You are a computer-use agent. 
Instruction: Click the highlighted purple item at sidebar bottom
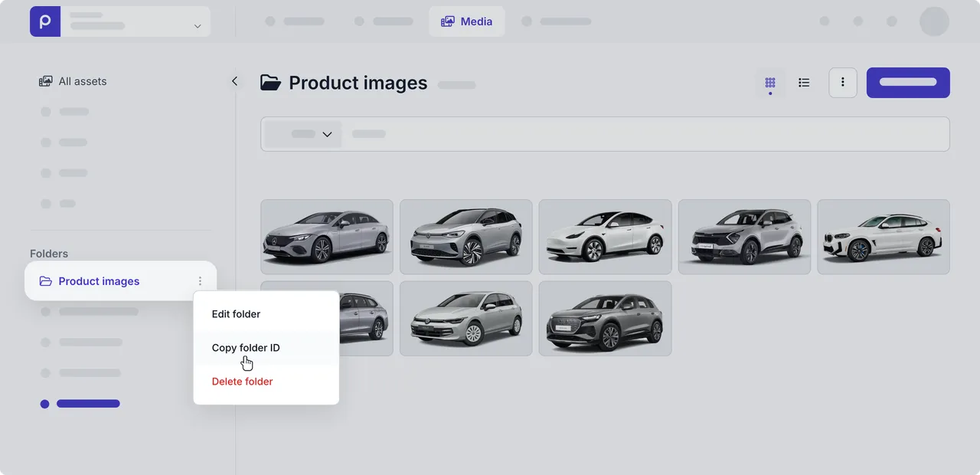click(80, 404)
